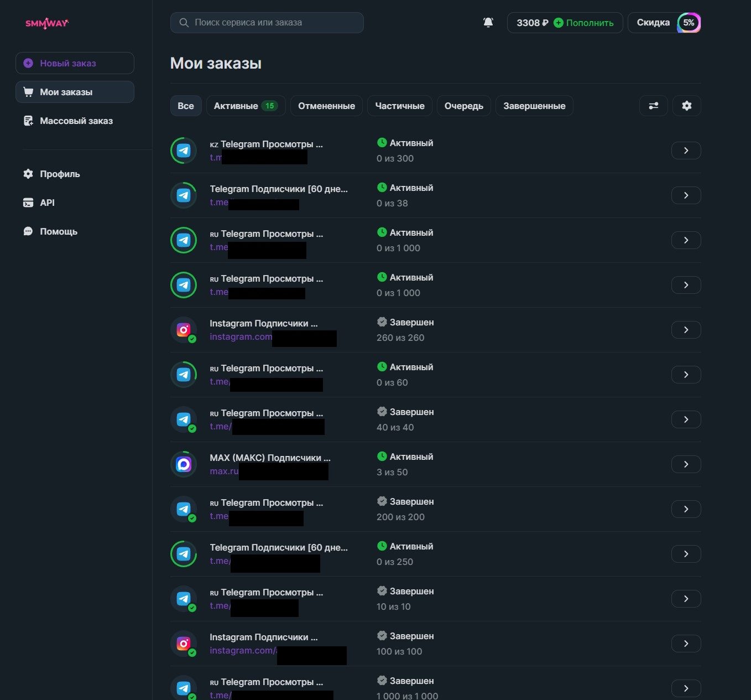Expand the 0 из 250 Telegram order
Viewport: 751px width, 700px height.
click(x=686, y=554)
